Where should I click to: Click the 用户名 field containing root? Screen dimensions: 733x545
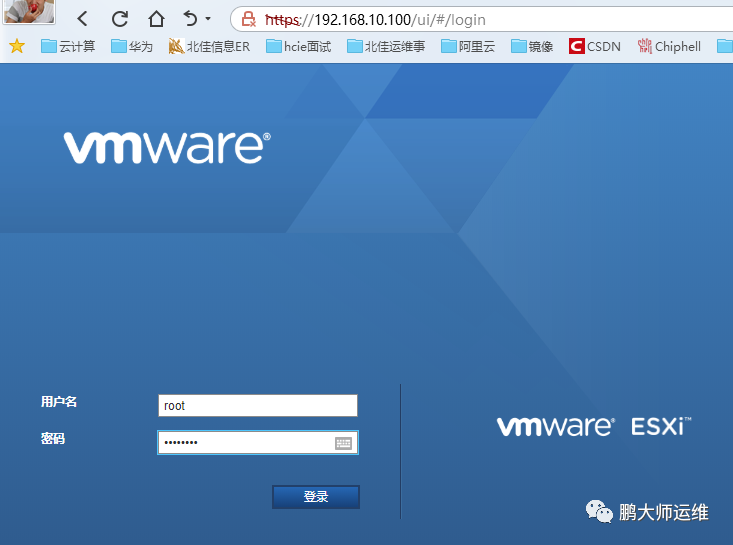click(258, 405)
